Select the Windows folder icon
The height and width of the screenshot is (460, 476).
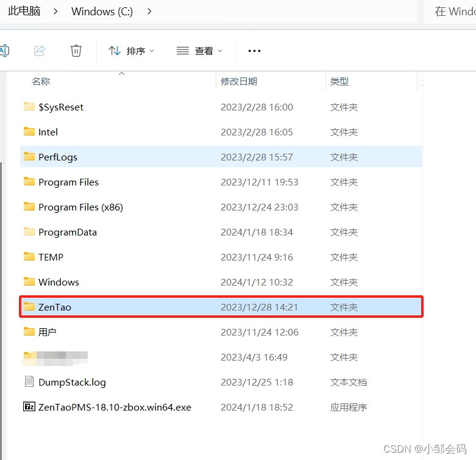(x=29, y=281)
